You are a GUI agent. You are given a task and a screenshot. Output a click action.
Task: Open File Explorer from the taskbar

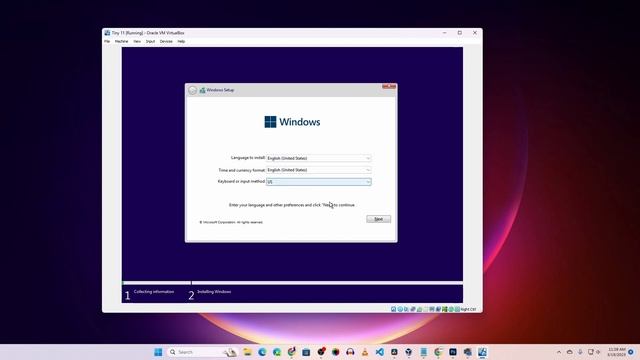247,352
